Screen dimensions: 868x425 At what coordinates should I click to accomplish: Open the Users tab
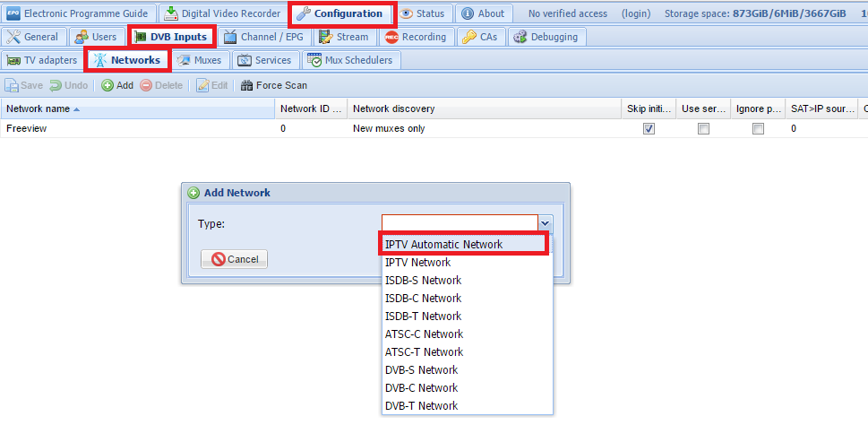[96, 37]
